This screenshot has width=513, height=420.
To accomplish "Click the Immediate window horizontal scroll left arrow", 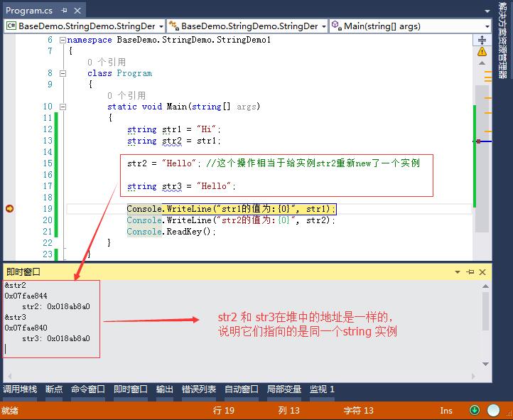I will tap(10, 376).
